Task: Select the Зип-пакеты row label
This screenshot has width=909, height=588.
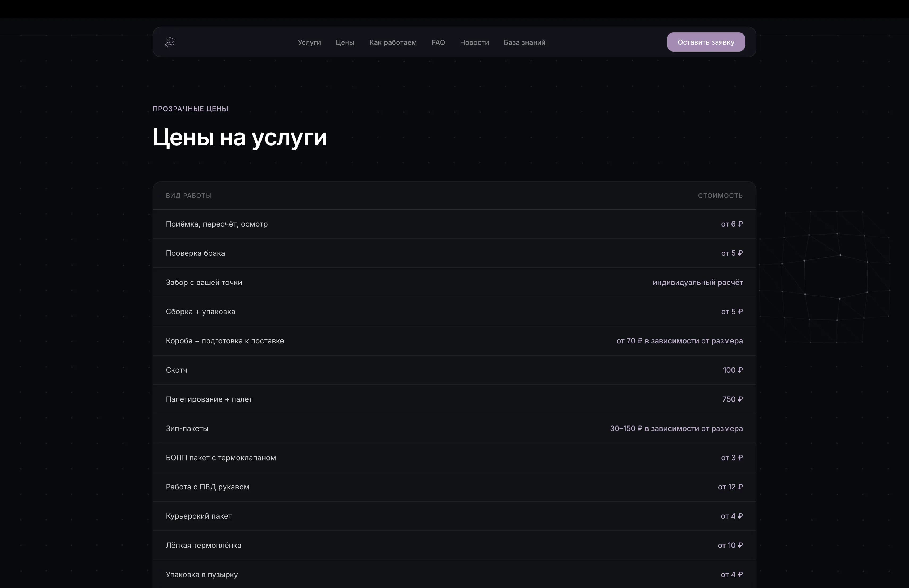Action: point(187,428)
